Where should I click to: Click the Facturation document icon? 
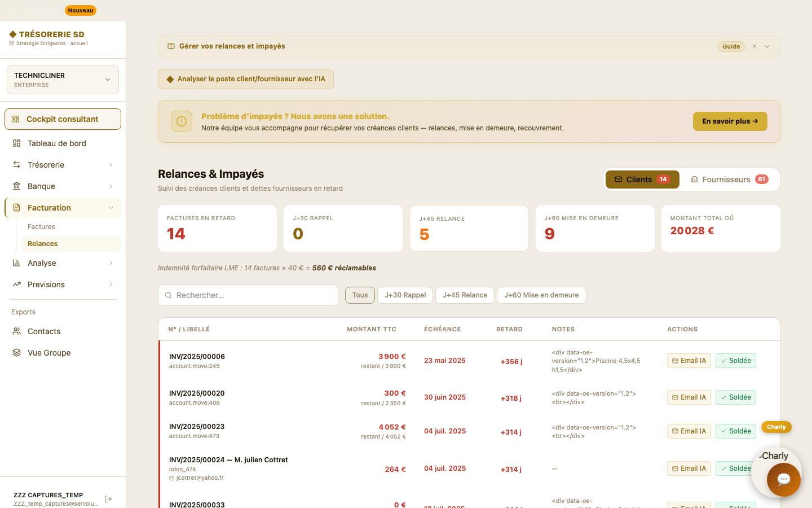[17, 208]
